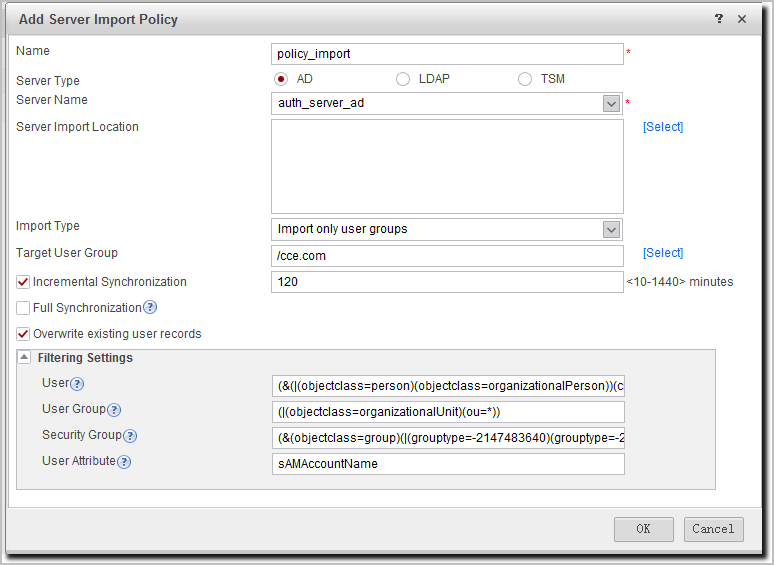Uncheck Overwrite existing user records
The image size is (774, 565).
[x=23, y=334]
